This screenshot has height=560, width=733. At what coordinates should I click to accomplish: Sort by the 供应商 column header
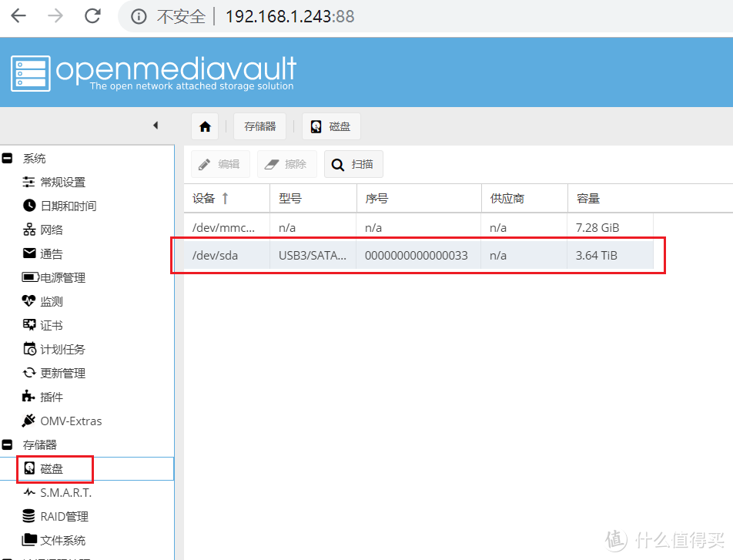pos(524,199)
